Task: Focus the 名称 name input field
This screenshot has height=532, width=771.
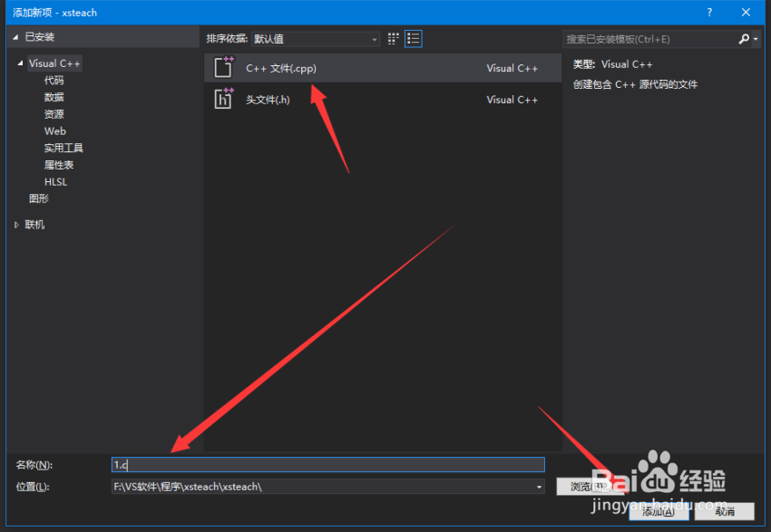Action: (x=328, y=465)
